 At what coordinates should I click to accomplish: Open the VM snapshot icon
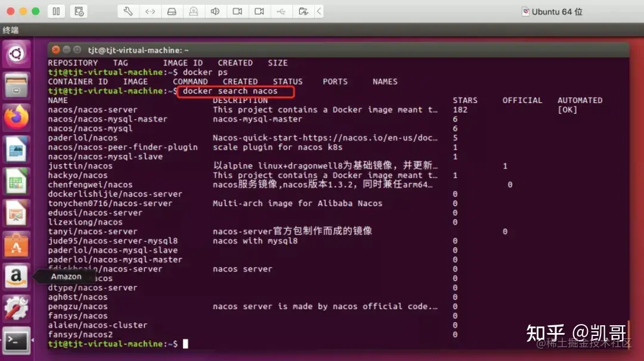click(79, 11)
